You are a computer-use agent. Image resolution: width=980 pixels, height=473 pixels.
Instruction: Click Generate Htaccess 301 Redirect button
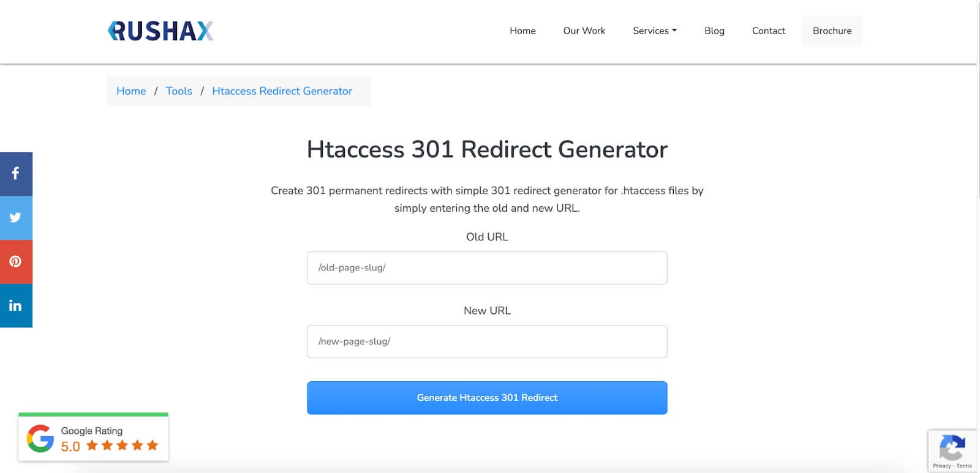pos(487,398)
